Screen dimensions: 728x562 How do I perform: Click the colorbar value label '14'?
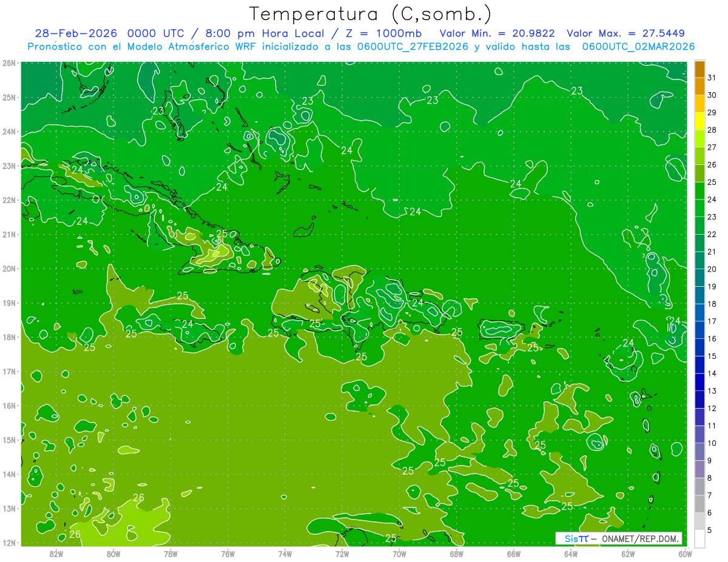pos(712,373)
